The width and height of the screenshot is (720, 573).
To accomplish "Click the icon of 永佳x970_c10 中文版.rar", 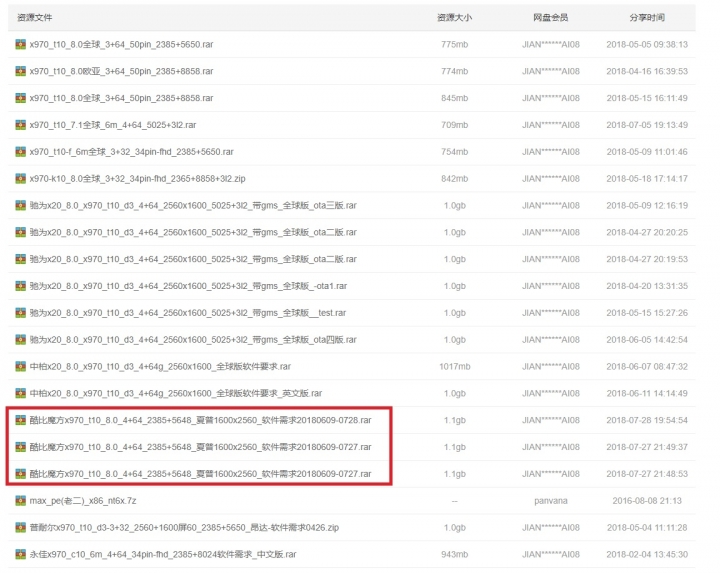I will [20, 554].
